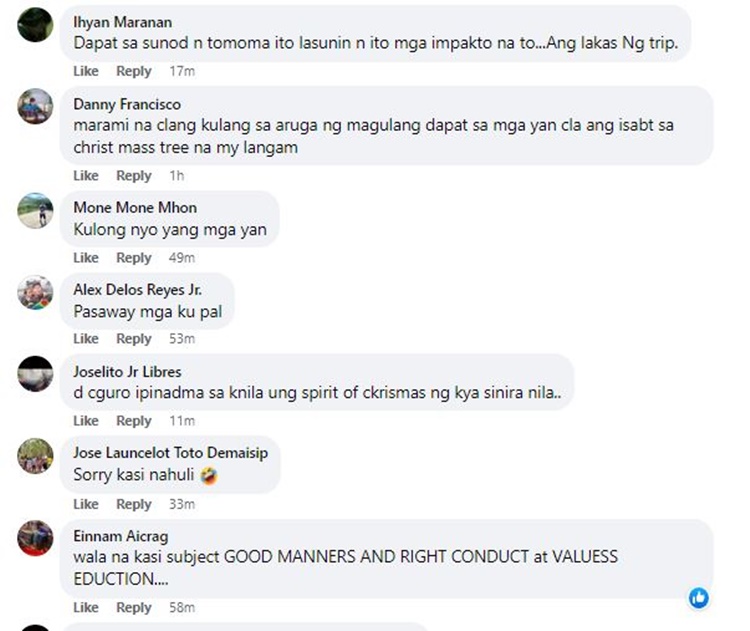Like Einnam Aicrag's comment
Screen dimensions: 750x631
tap(86, 608)
